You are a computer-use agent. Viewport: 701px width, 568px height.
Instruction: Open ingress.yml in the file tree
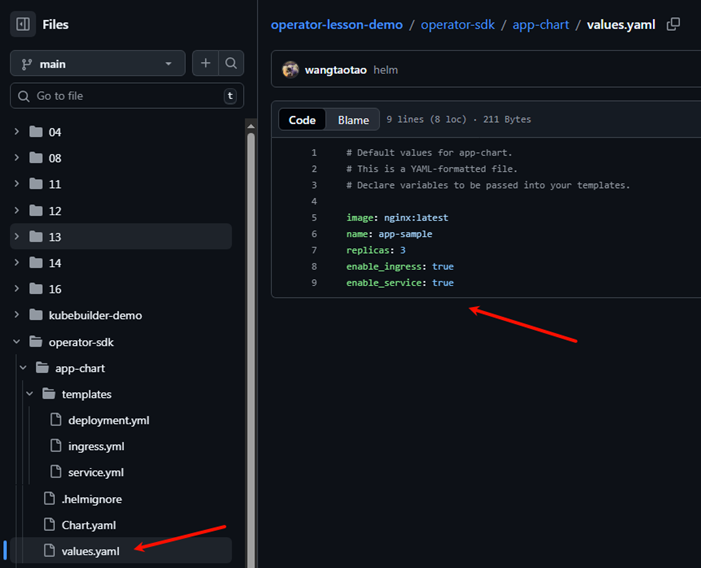pos(96,446)
